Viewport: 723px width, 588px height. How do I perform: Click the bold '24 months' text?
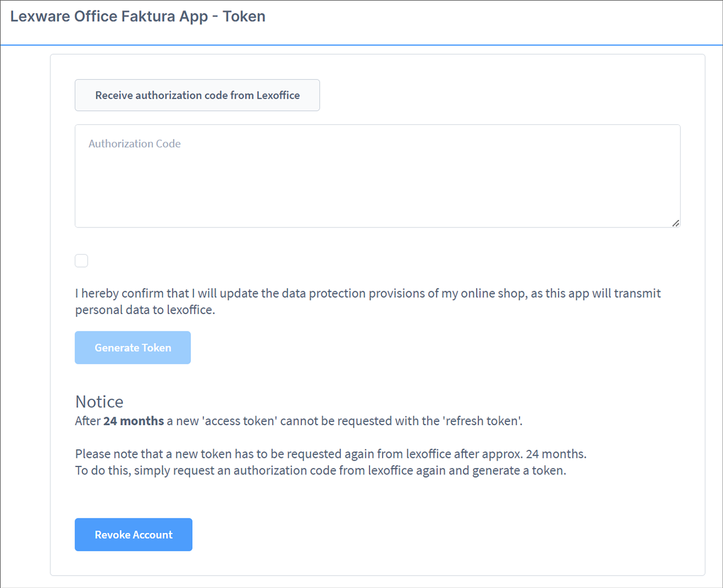coord(134,421)
